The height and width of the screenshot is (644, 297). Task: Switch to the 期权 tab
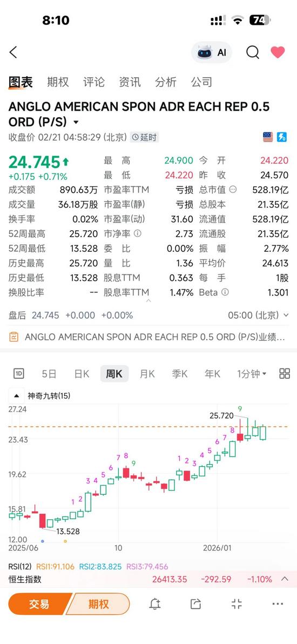(58, 82)
